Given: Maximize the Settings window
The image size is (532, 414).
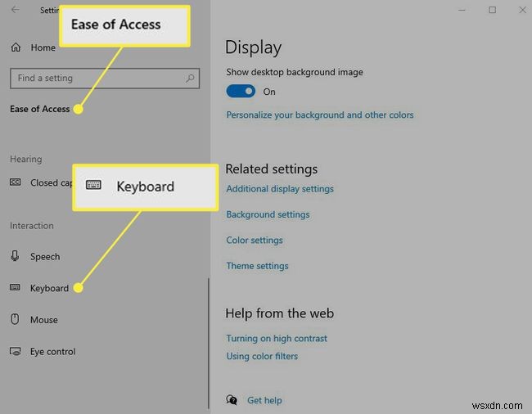Looking at the screenshot, I should [x=492, y=10].
